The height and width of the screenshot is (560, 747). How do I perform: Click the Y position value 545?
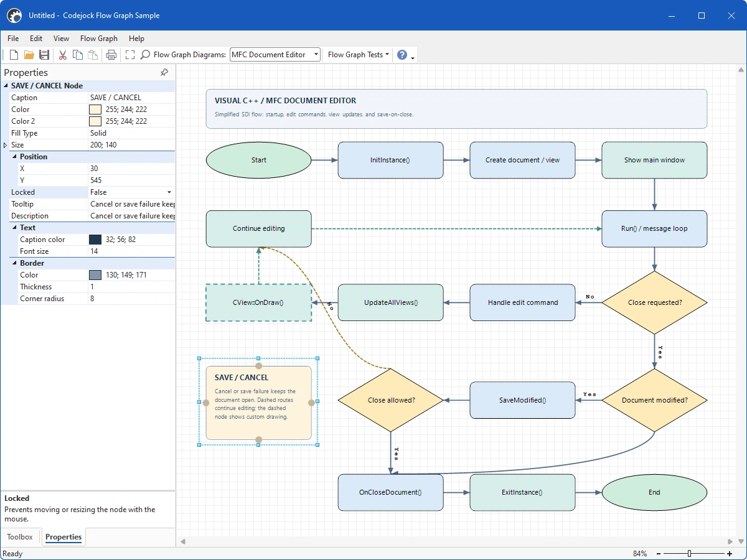tap(131, 180)
